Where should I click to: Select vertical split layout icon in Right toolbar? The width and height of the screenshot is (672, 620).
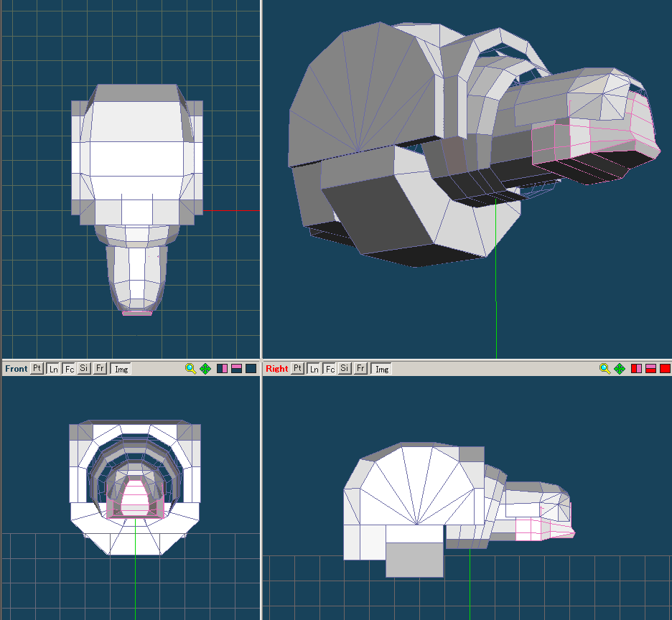pos(637,369)
